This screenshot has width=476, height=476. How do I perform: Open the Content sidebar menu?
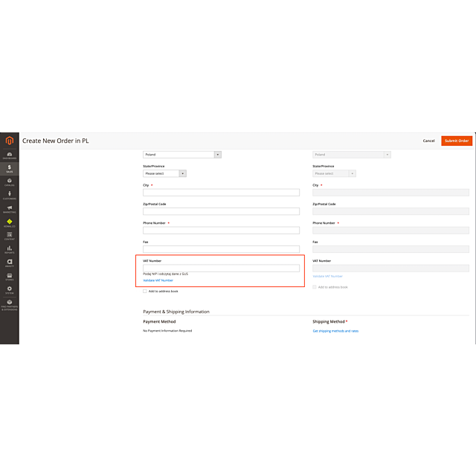(10, 237)
